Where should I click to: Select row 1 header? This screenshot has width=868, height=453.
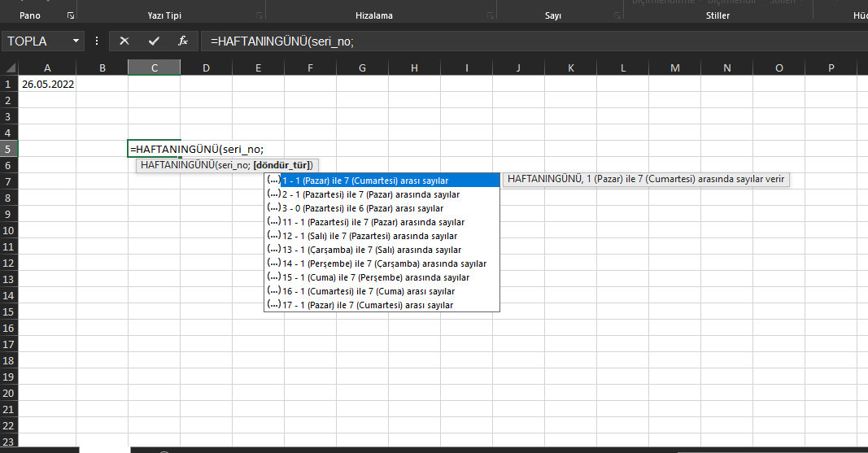click(x=8, y=84)
